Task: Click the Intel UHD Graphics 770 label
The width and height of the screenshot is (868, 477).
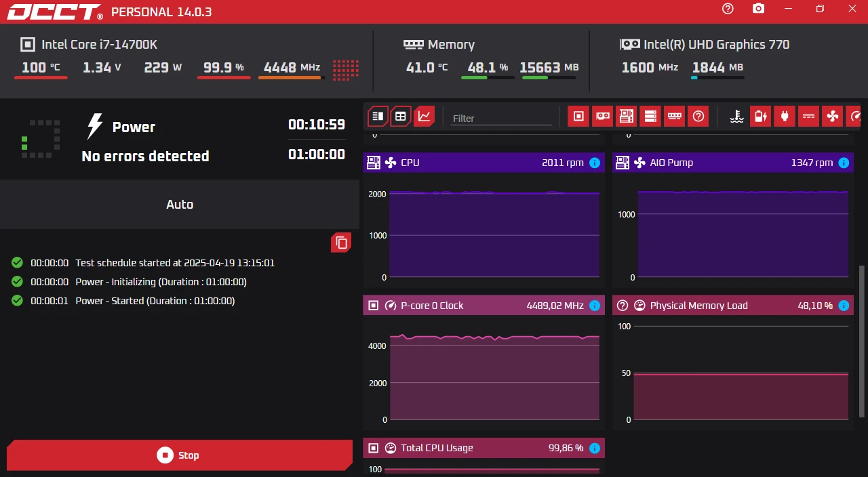Action: tap(717, 45)
